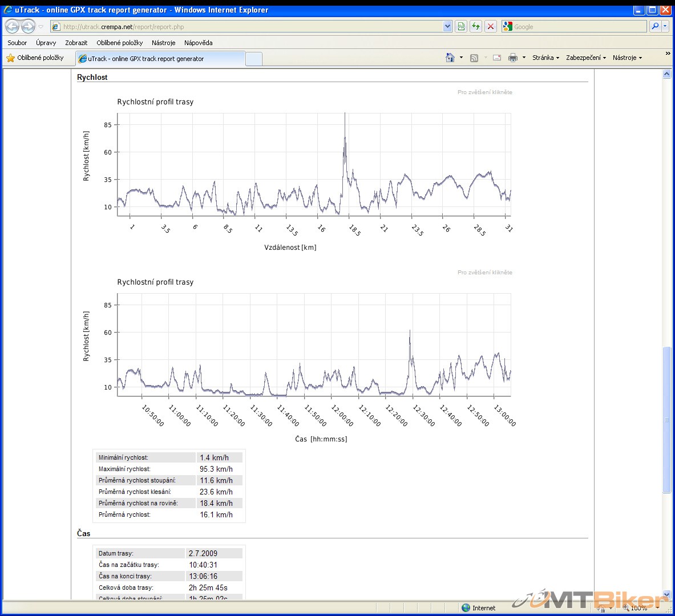Image resolution: width=675 pixels, height=616 pixels.
Task: Click the browser Back arrow button
Action: click(12, 26)
